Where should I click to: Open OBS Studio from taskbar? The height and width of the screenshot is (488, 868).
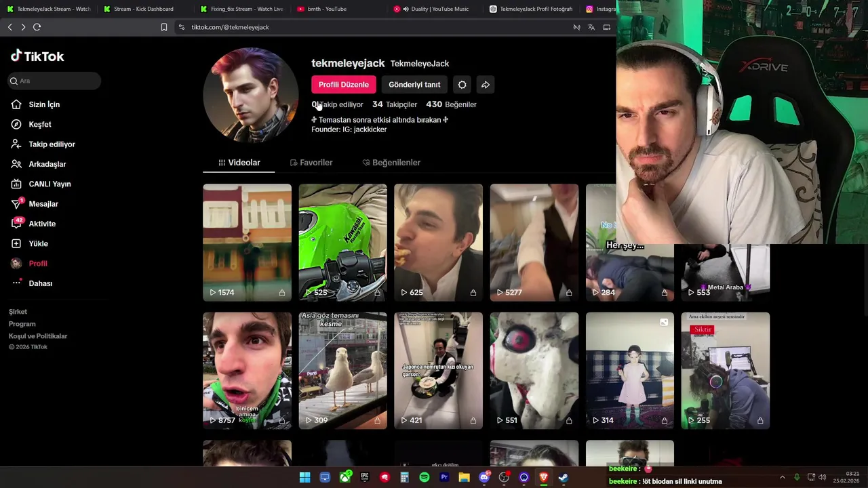click(x=504, y=477)
